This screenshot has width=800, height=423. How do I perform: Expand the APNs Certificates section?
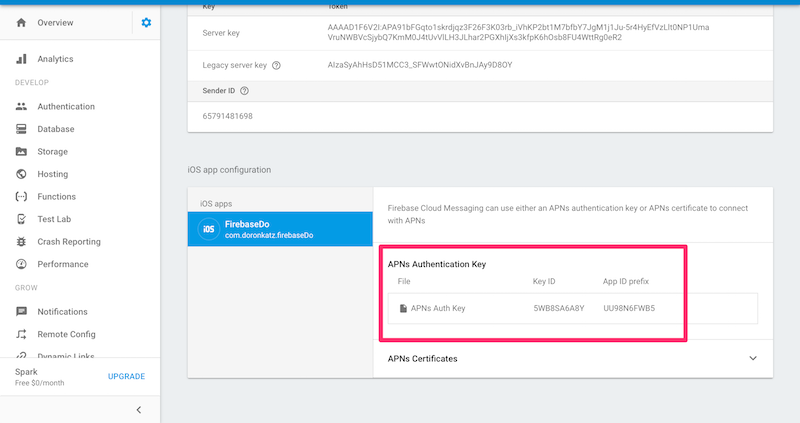tap(753, 358)
